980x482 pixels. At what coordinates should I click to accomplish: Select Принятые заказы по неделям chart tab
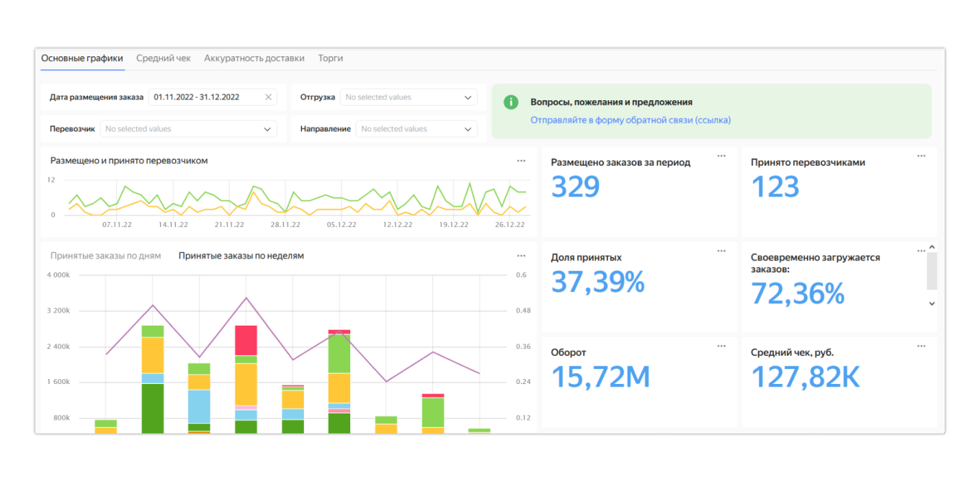tap(241, 256)
